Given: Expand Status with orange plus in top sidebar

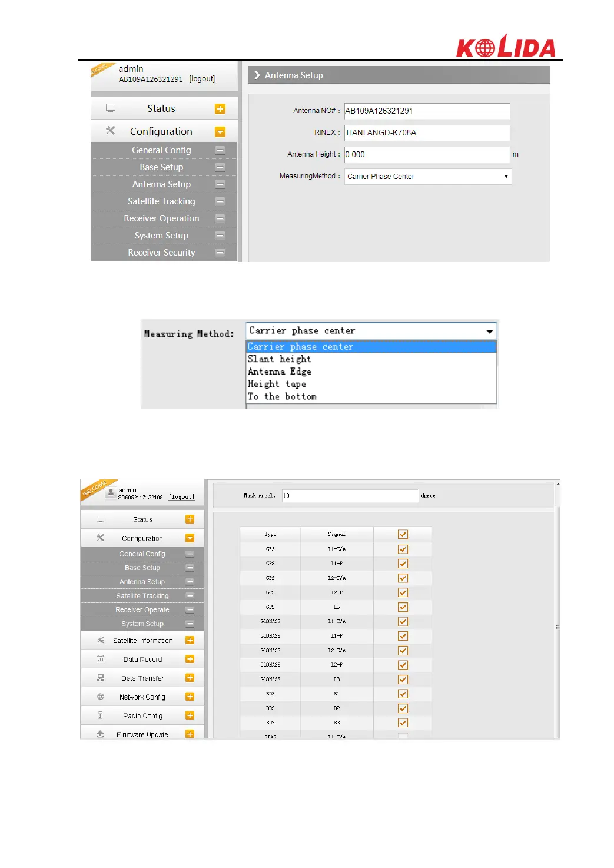Looking at the screenshot, I should click(220, 109).
